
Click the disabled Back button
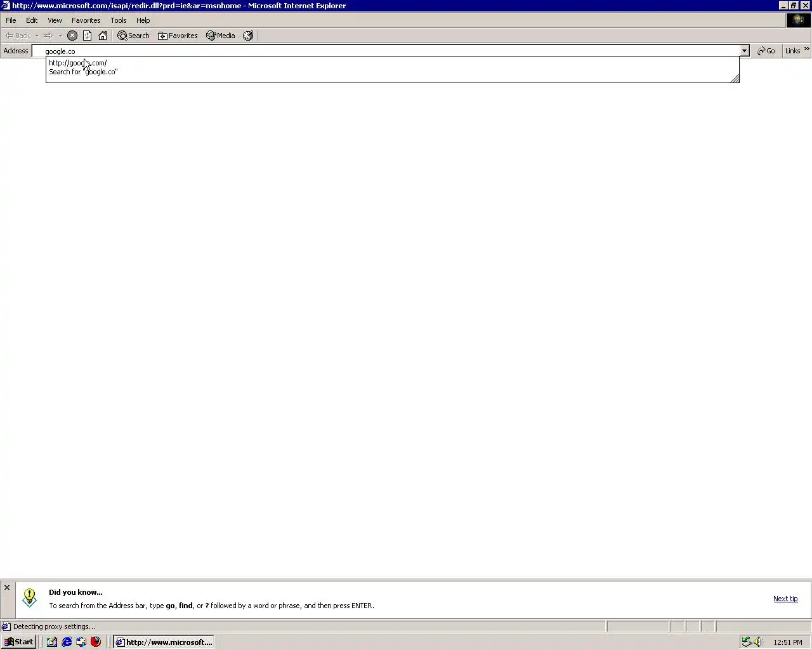tap(18, 36)
